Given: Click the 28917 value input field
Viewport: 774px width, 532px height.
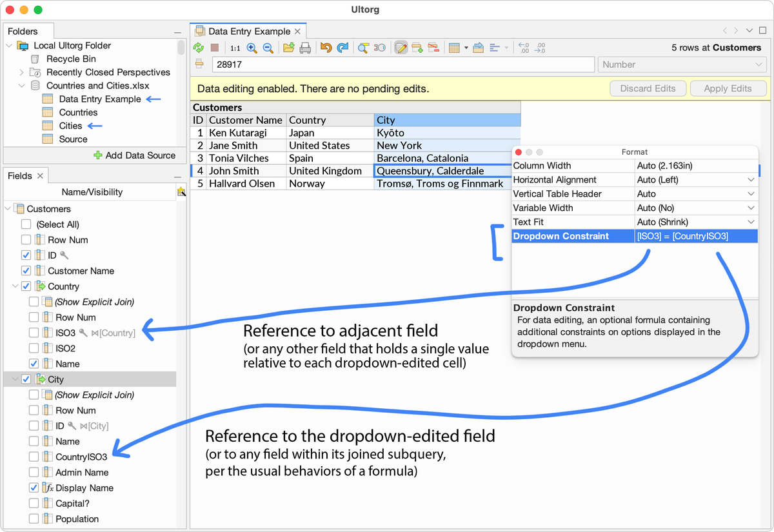Looking at the screenshot, I should pyautogui.click(x=402, y=64).
